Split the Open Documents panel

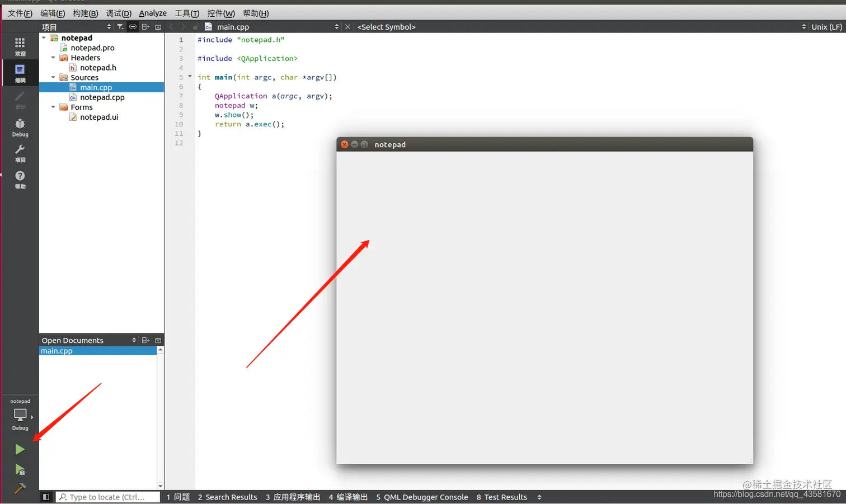coord(145,340)
